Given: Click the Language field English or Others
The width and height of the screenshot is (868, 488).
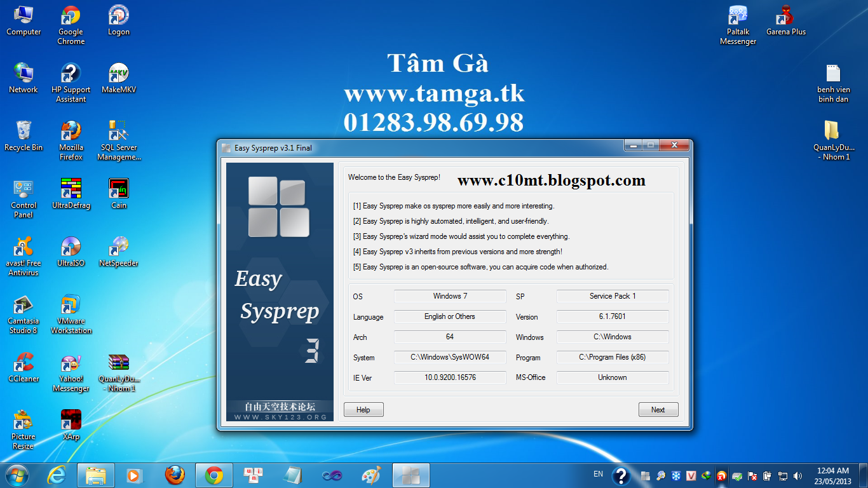Looking at the screenshot, I should [450, 316].
